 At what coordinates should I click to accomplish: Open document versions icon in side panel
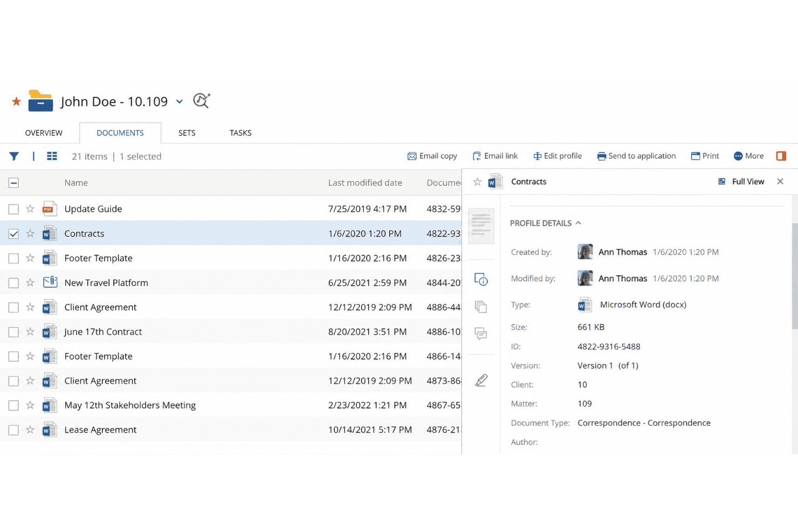481,307
